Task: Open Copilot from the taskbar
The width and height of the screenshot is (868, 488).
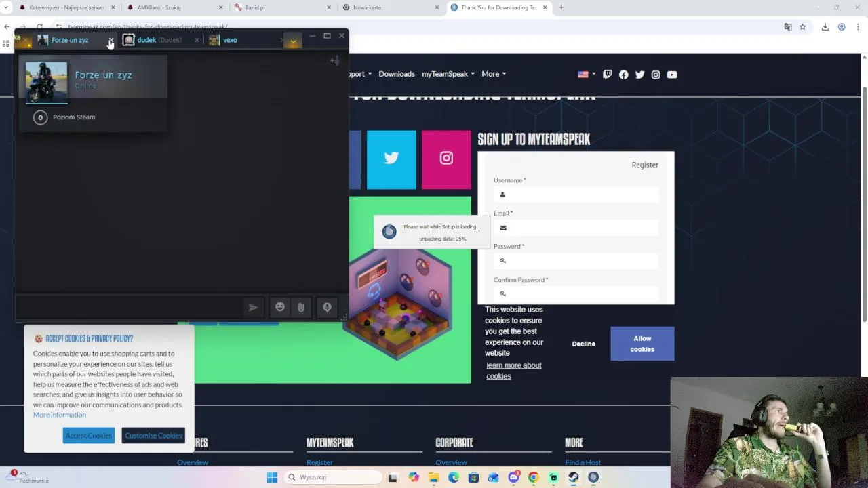Action: 414,477
